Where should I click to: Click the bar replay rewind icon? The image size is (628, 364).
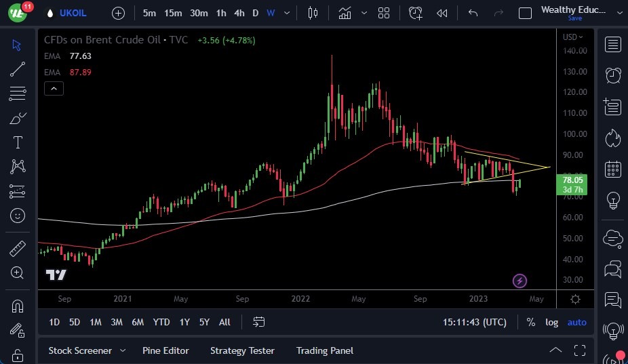(x=442, y=13)
